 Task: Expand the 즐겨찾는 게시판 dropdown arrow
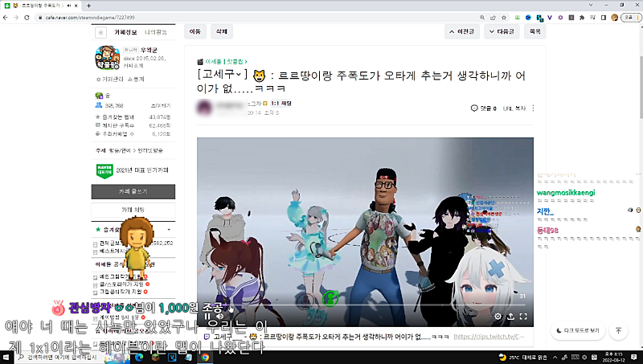[169, 230]
